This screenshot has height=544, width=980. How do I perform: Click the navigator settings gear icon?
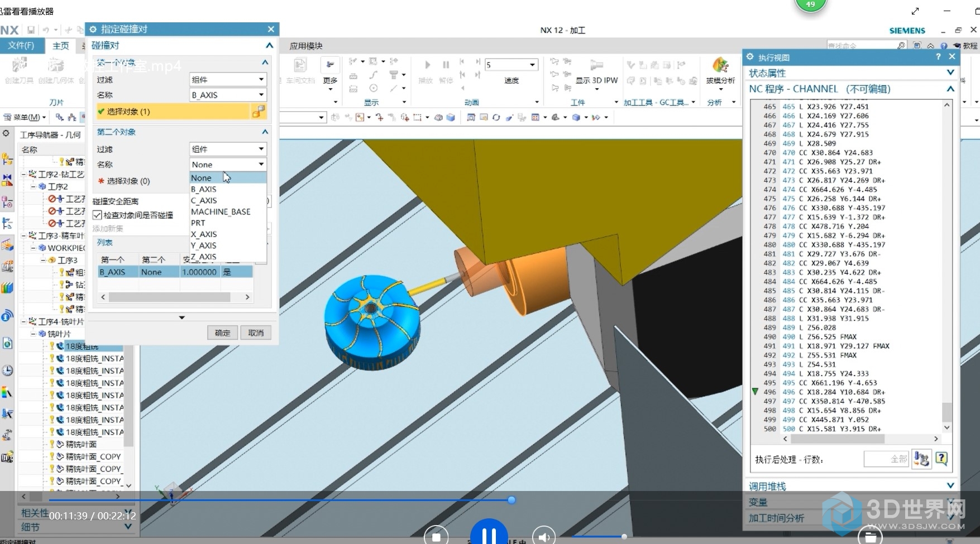(x=6, y=134)
